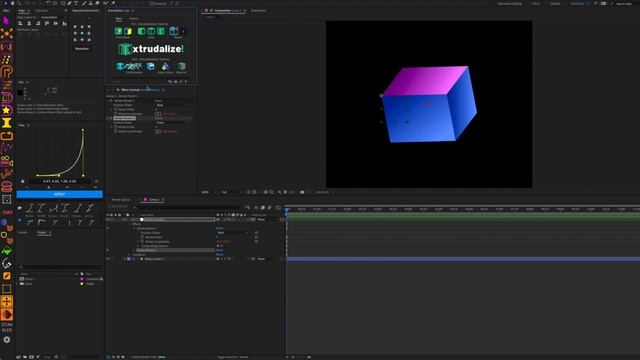
Task: Click the yellow star icon in sidebar
Action: (x=7, y=110)
